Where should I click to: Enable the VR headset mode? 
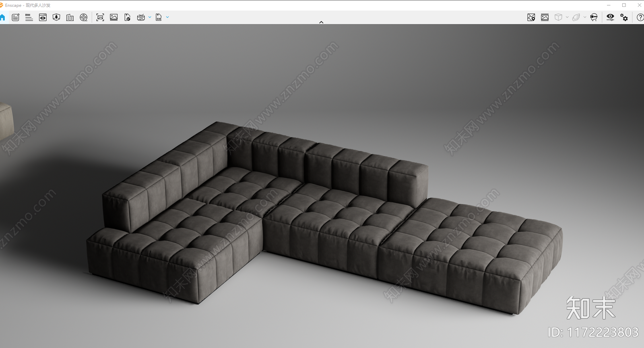(594, 17)
